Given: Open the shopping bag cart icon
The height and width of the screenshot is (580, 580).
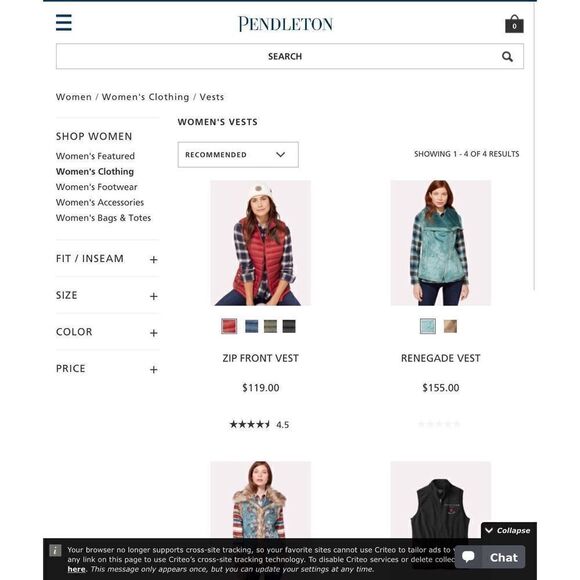Looking at the screenshot, I should tap(514, 24).
